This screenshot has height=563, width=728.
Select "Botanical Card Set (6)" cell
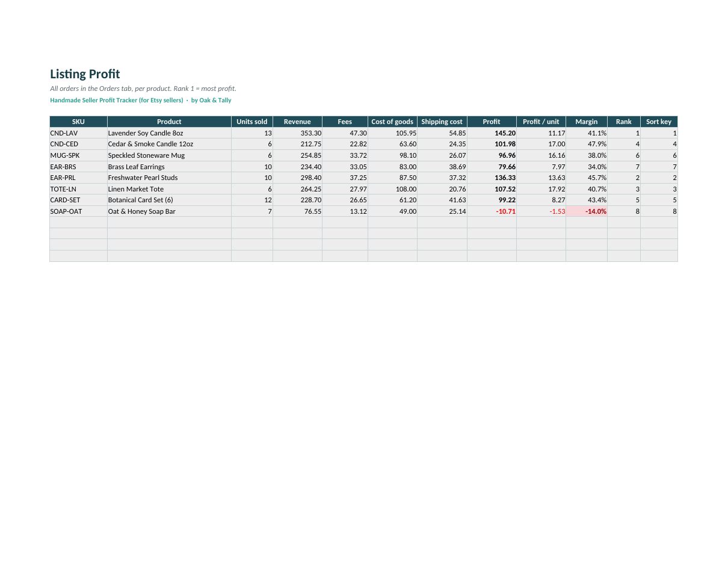tap(169, 200)
